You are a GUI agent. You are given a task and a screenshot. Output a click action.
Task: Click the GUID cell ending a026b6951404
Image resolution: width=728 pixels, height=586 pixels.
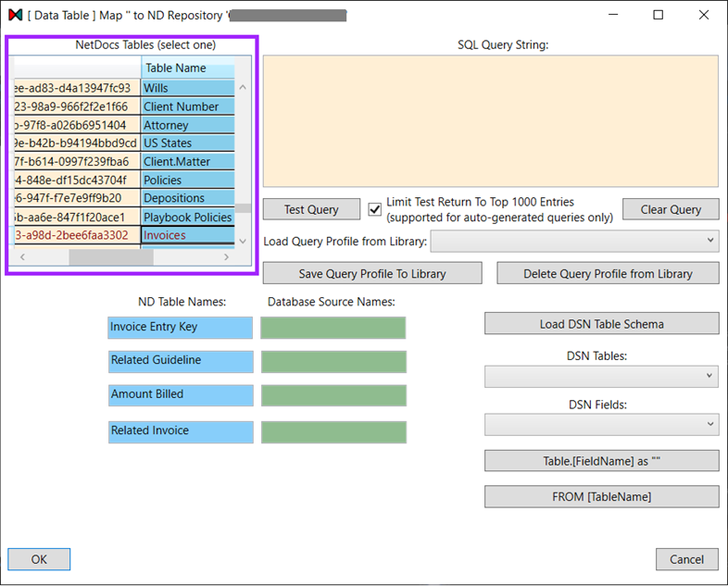77,125
